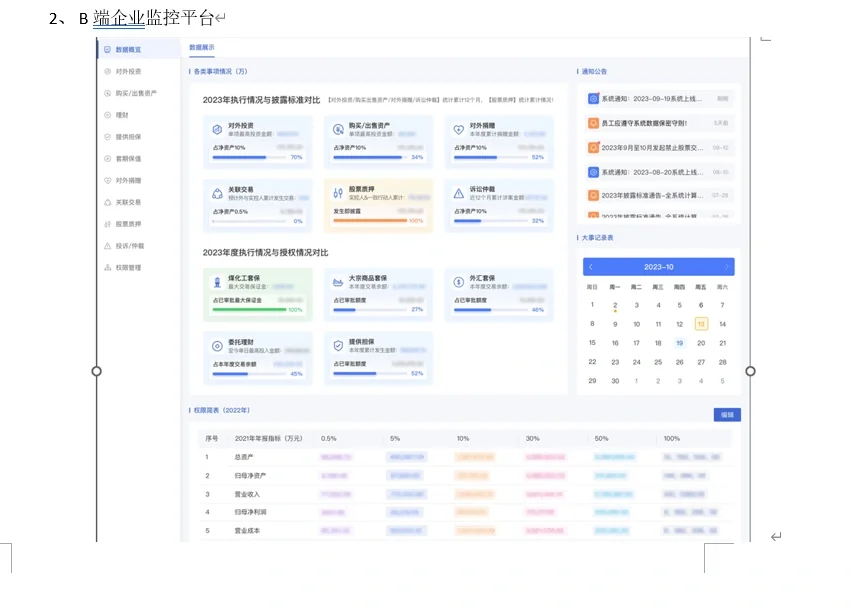Viewport: 850px width, 616px height.
Task: Click the dollar icon on the 外汇套保 card
Action: pyautogui.click(x=457, y=282)
